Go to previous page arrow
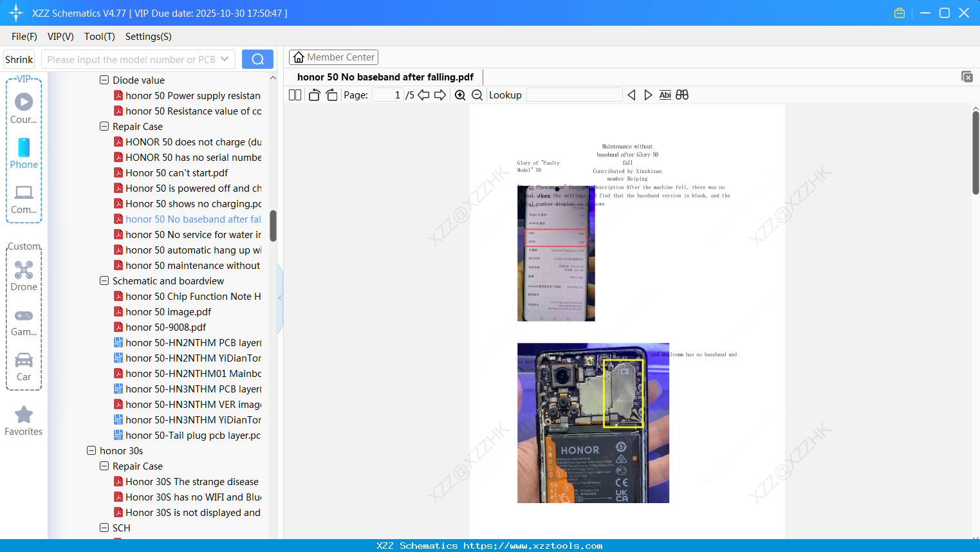This screenshot has width=980, height=552. tap(423, 95)
